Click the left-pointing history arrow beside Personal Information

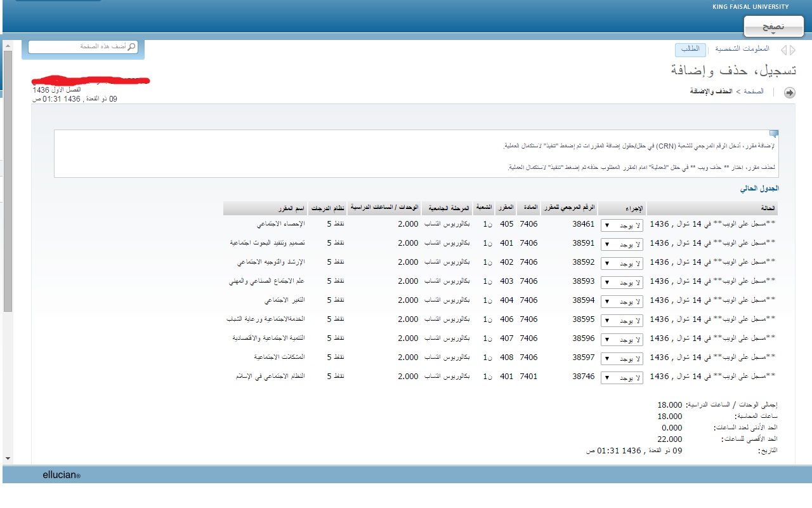[784, 50]
